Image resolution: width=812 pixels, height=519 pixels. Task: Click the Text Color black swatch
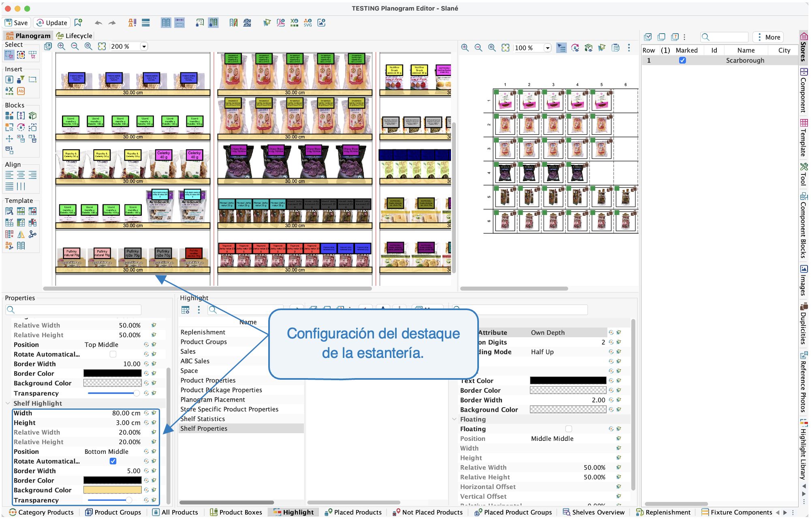(568, 381)
